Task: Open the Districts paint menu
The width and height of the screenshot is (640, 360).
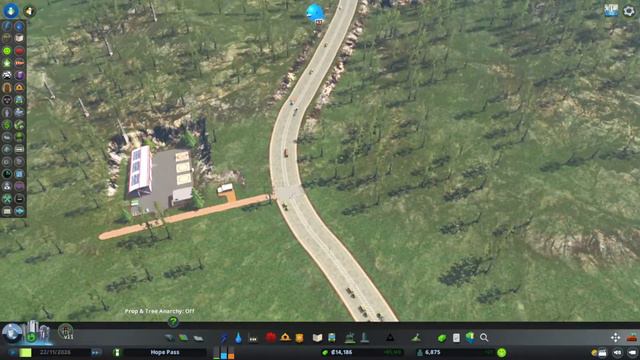Action: click(x=198, y=338)
